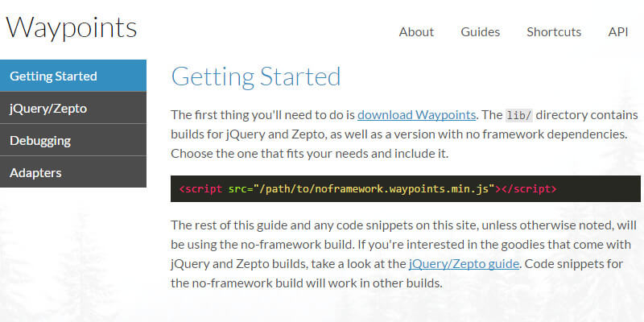Click the src attribute in code snippet

237,189
